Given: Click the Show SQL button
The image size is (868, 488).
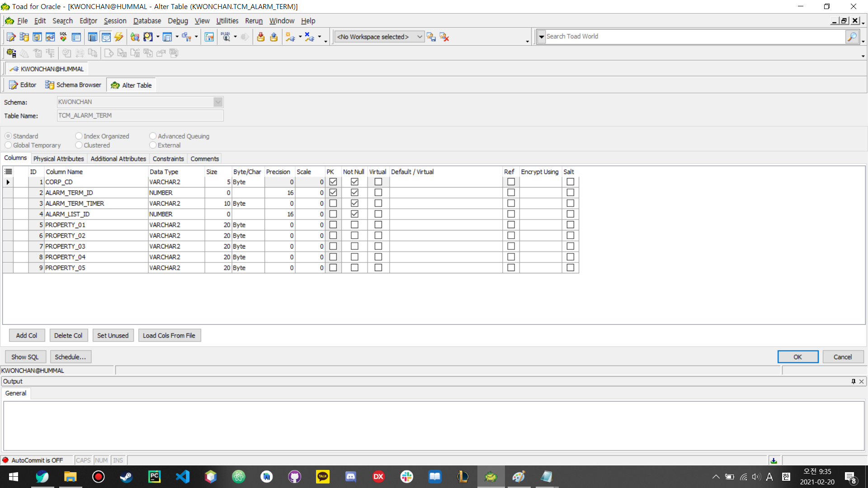Looking at the screenshot, I should 25,357.
